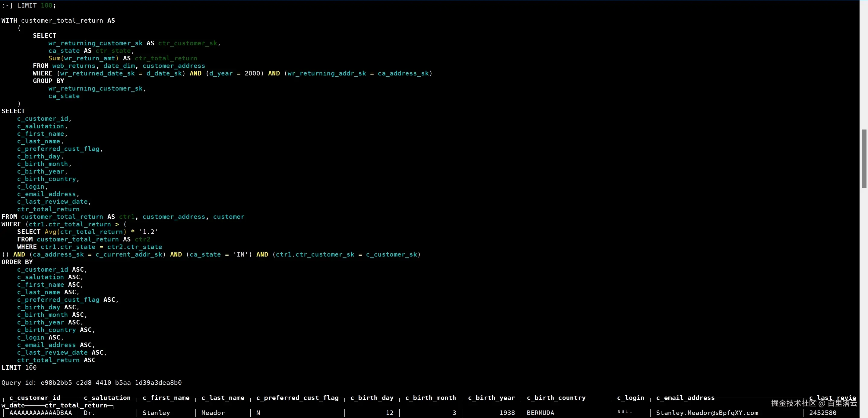The image size is (868, 418).
Task: Click the ORDER BY keyword
Action: pyautogui.click(x=17, y=262)
